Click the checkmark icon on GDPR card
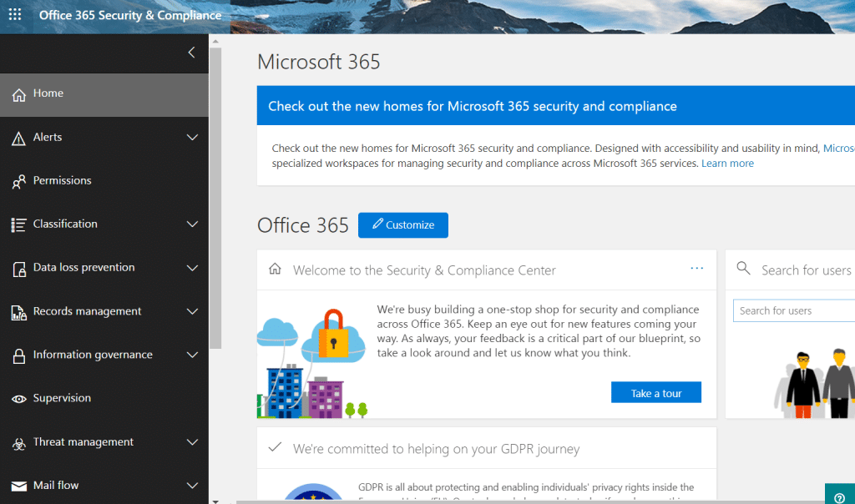Screen dimensions: 855x504 coord(275,447)
